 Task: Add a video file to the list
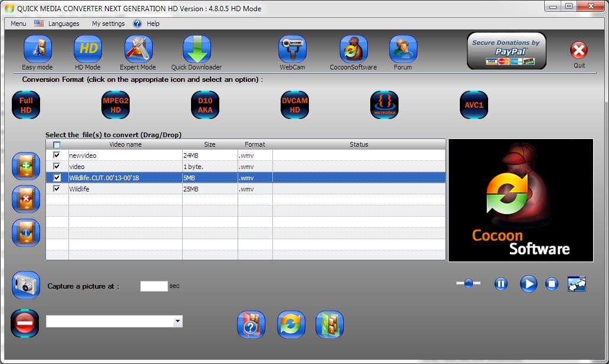[x=26, y=166]
